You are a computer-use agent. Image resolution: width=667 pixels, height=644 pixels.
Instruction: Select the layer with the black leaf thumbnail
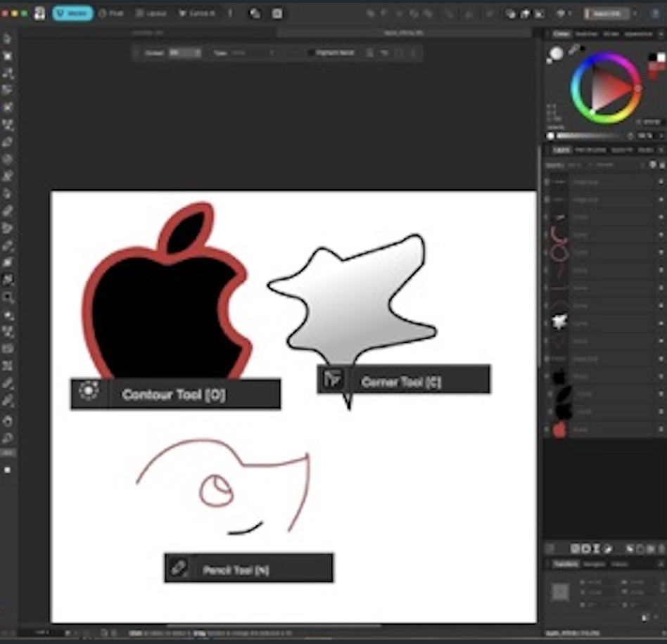click(604, 394)
